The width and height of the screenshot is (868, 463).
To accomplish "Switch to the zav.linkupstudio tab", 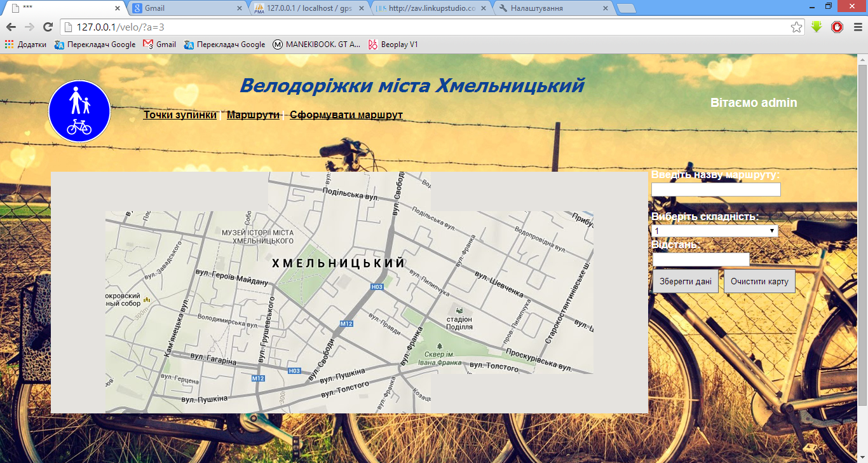I will 431,8.
